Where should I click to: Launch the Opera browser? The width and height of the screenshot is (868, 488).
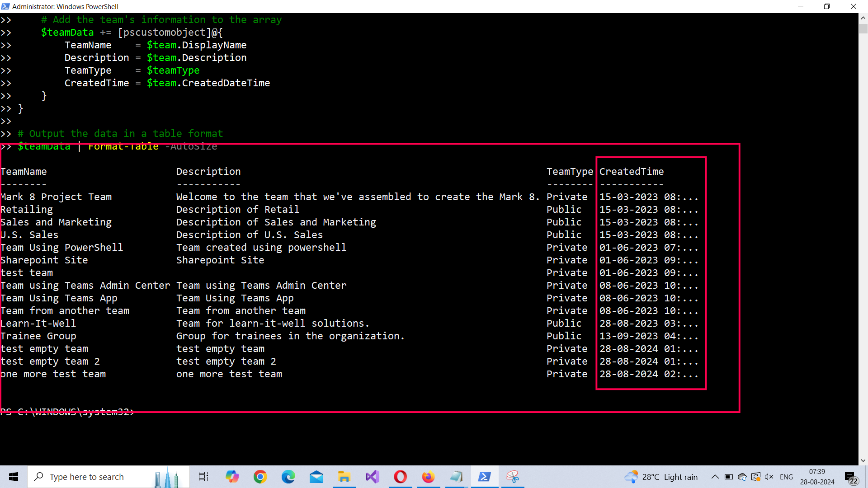[400, 477]
